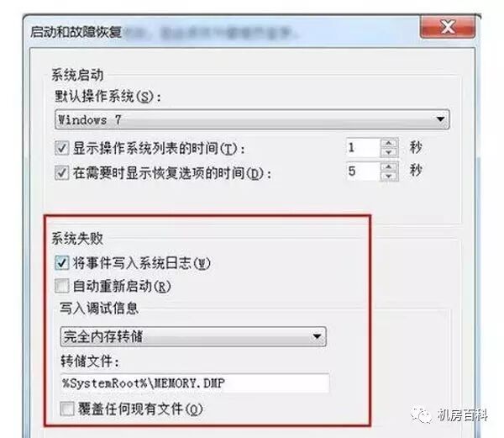Increase OS list display time spinner

coord(389,143)
